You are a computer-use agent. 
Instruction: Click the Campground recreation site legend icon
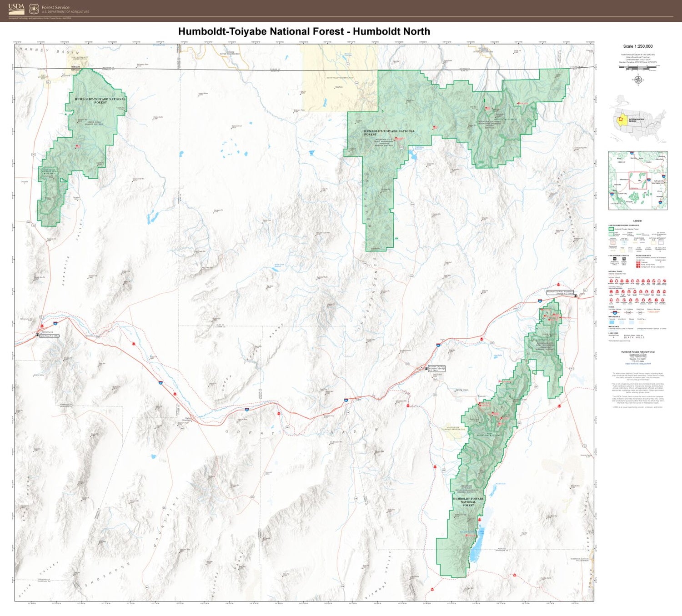point(638,267)
